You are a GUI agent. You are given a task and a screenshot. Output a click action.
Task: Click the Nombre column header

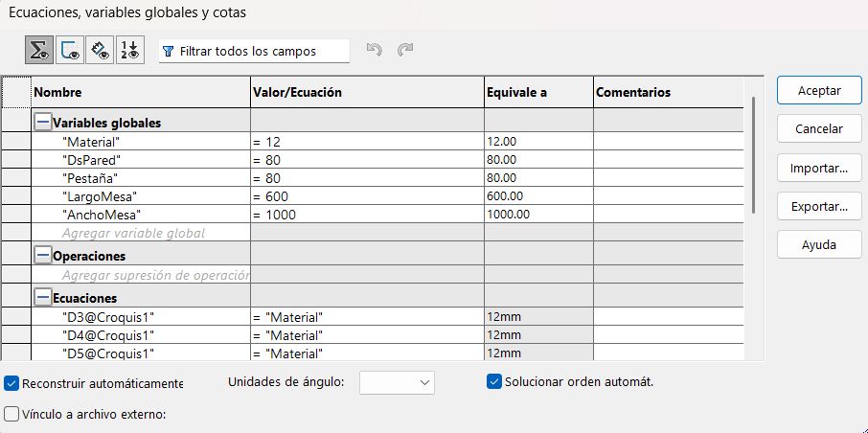141,93
